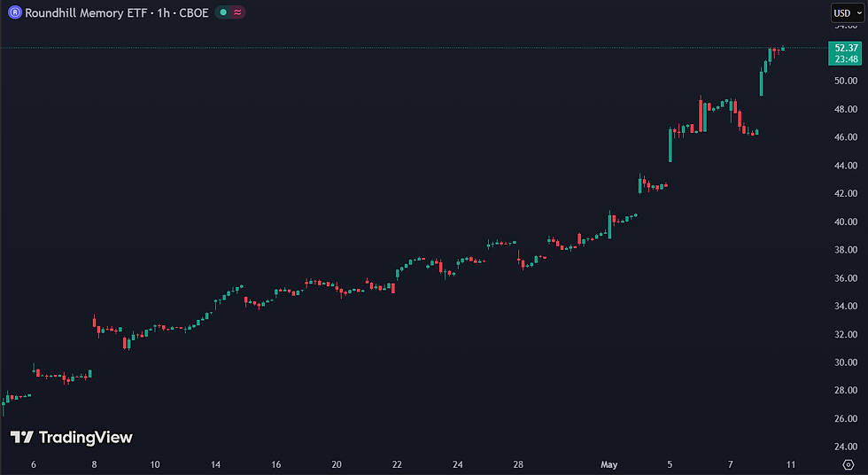
Task: Click the 50.00 price axis label
Action: point(846,81)
